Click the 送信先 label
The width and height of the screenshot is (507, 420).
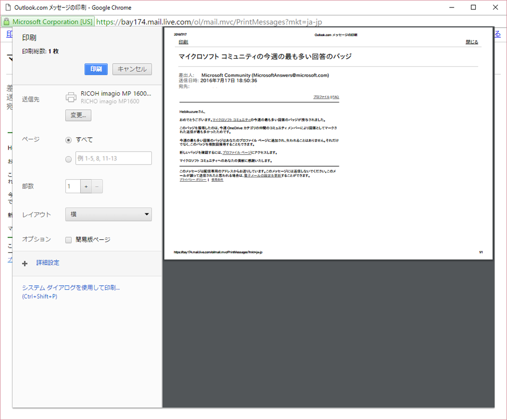31,100
